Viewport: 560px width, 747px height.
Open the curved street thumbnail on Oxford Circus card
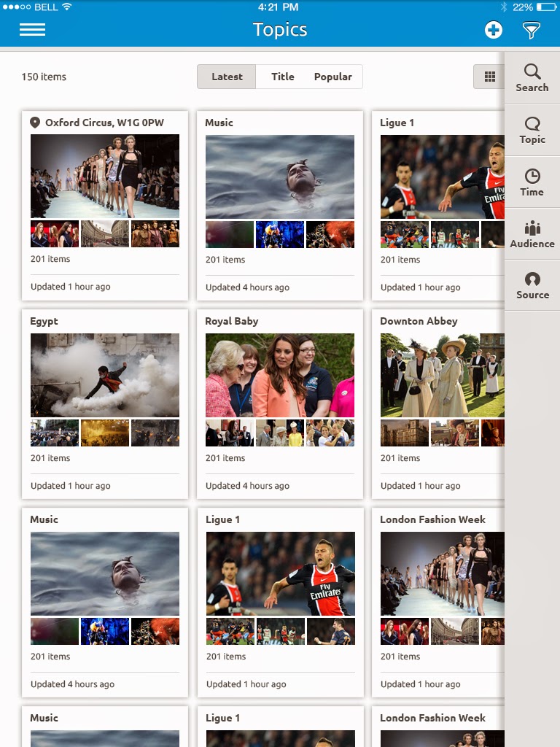pyautogui.click(x=105, y=233)
